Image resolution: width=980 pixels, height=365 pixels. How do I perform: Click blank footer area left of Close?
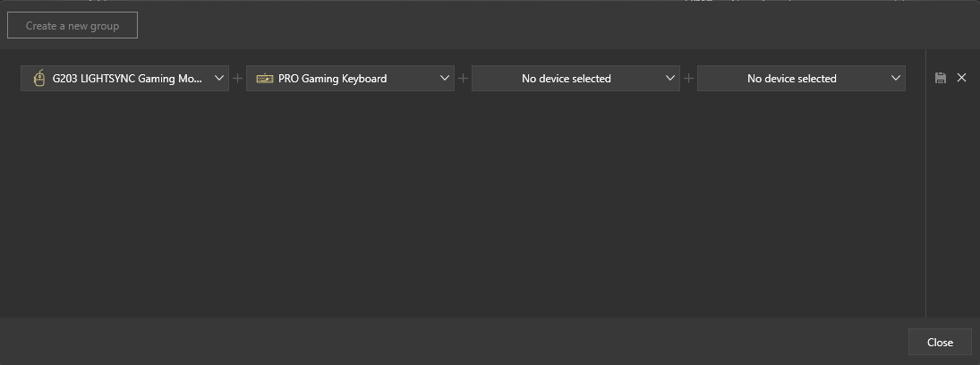pyautogui.click(x=447, y=342)
